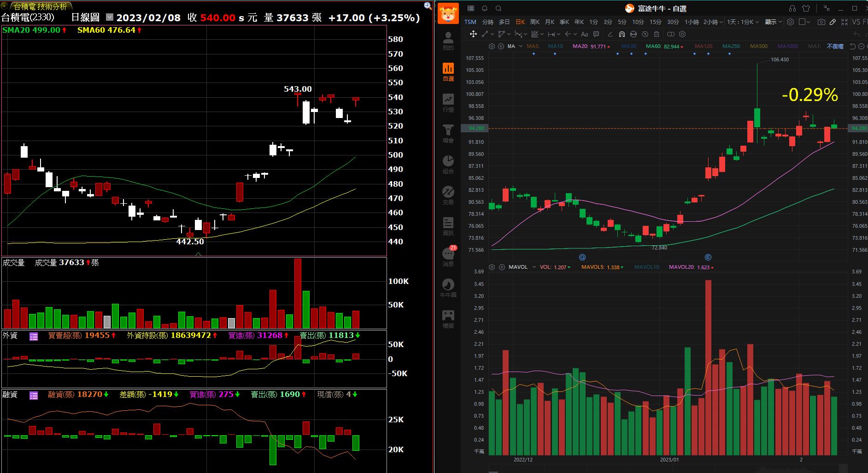Screen dimensions: 868x473
Task: Switch to the 15分 chart tab
Action: [x=655, y=22]
